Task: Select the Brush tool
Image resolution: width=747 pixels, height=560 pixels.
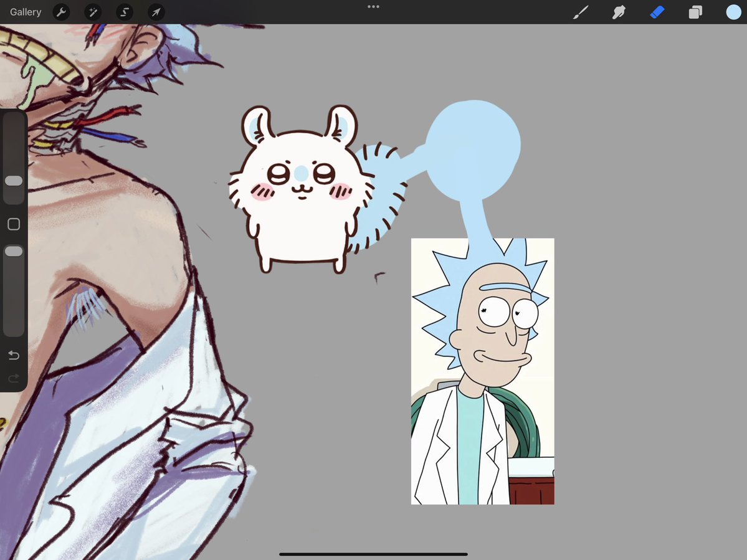Action: coord(580,12)
